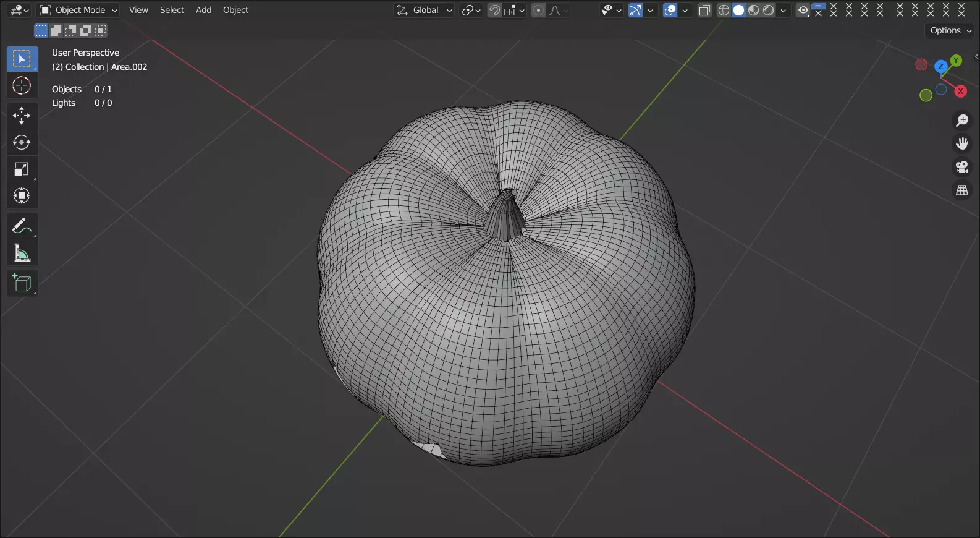Select the Select Box tool
The height and width of the screenshot is (538, 980).
22,59
